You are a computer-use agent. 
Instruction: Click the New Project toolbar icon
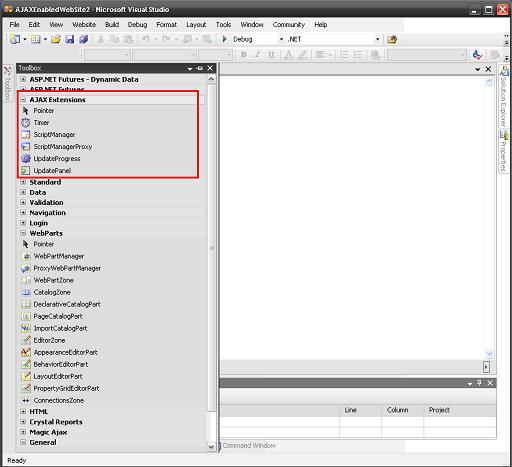(x=15, y=39)
